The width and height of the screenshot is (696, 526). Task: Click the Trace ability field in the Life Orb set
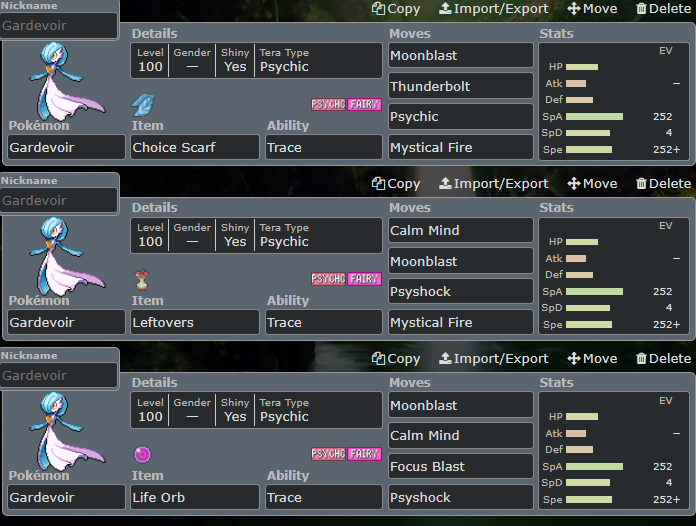324,497
